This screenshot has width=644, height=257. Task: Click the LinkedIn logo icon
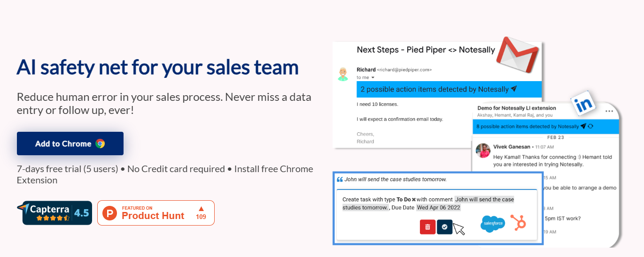pyautogui.click(x=582, y=103)
